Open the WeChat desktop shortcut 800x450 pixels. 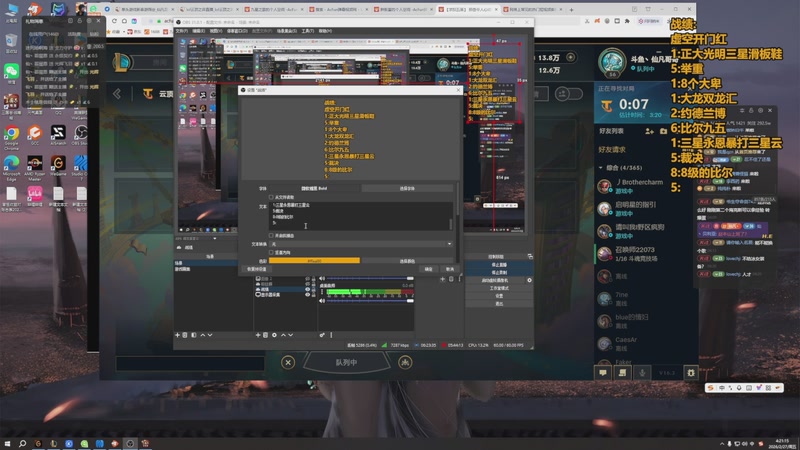click(x=11, y=71)
